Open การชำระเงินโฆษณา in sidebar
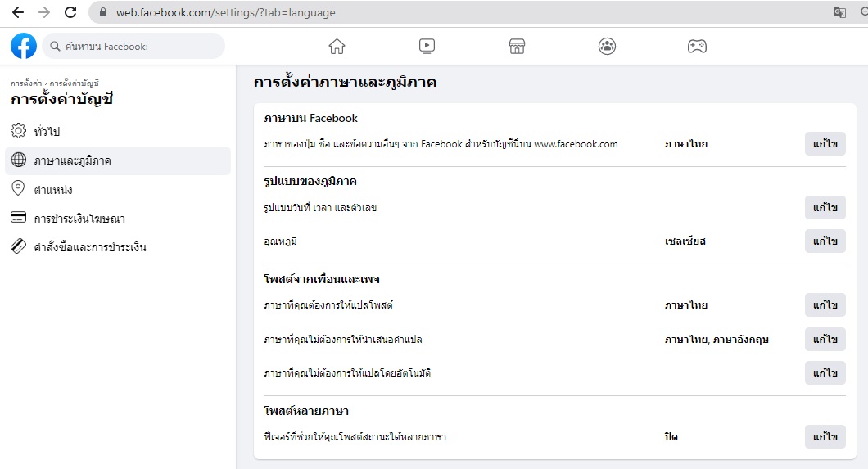Image resolution: width=868 pixels, height=469 pixels. 79,219
